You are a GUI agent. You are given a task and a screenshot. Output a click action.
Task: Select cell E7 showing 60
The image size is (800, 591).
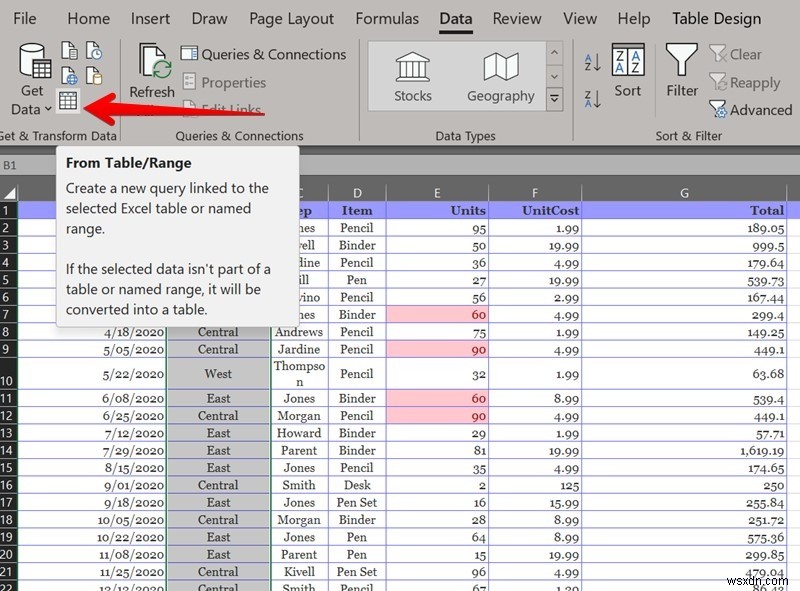[x=437, y=314]
